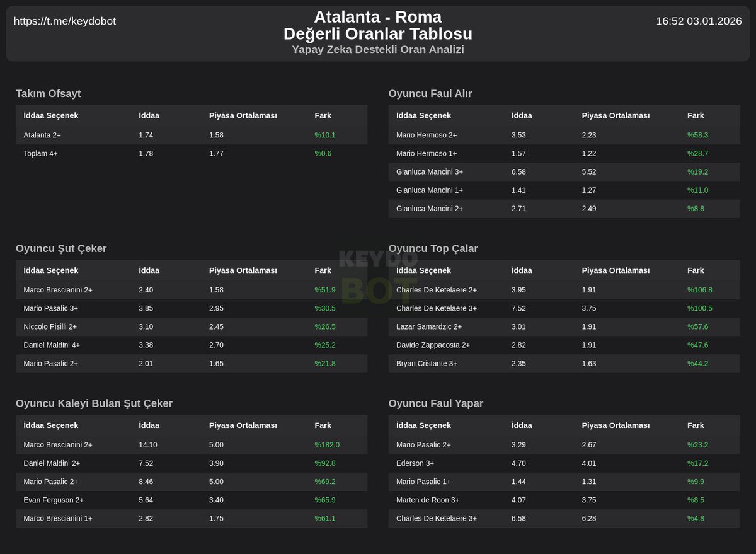Click the %182.0 difference value

(x=327, y=444)
